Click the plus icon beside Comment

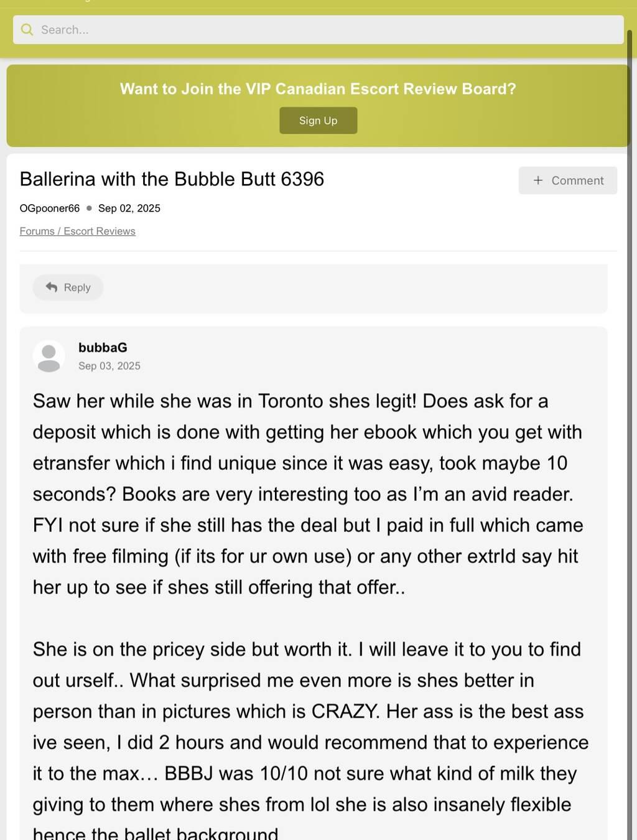tap(538, 180)
